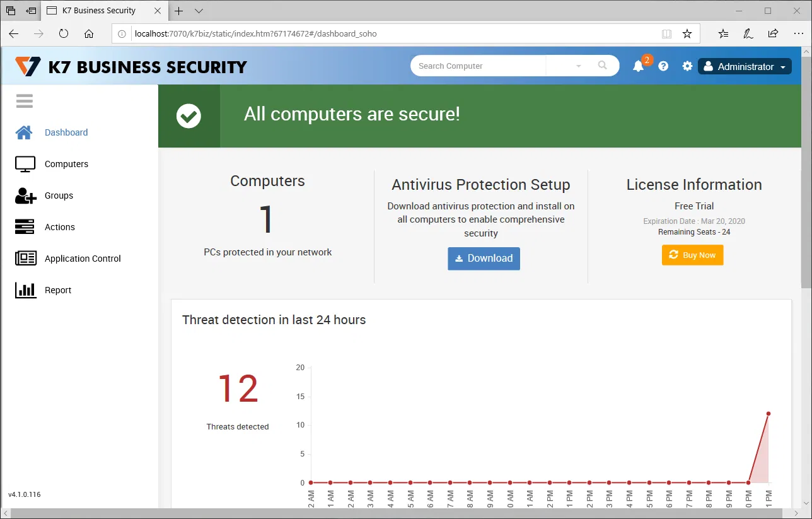This screenshot has height=519, width=812.
Task: Click the Application Control icon
Action: 25,259
